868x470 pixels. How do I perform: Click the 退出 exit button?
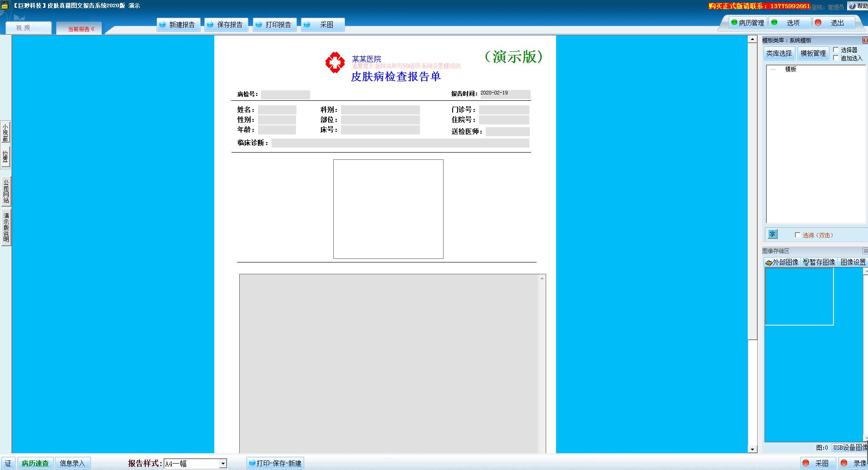click(833, 23)
